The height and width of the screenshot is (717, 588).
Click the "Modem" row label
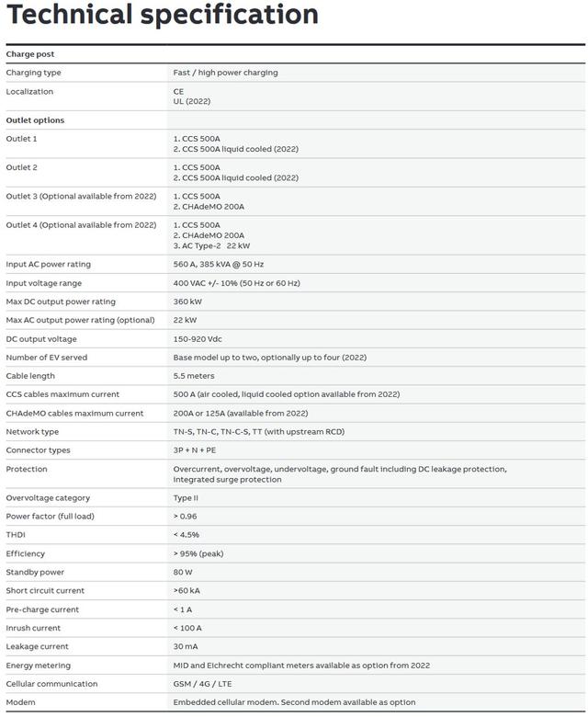20,702
